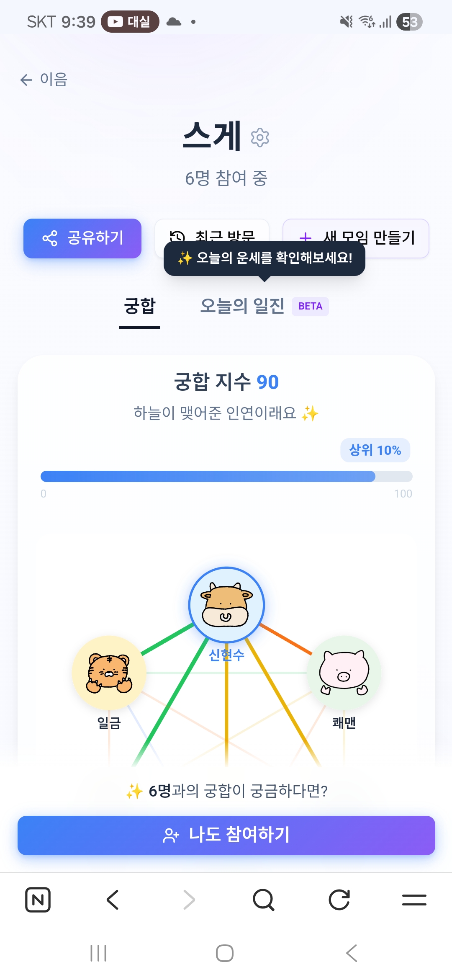Tap the back arrow next to 이음

point(26,80)
